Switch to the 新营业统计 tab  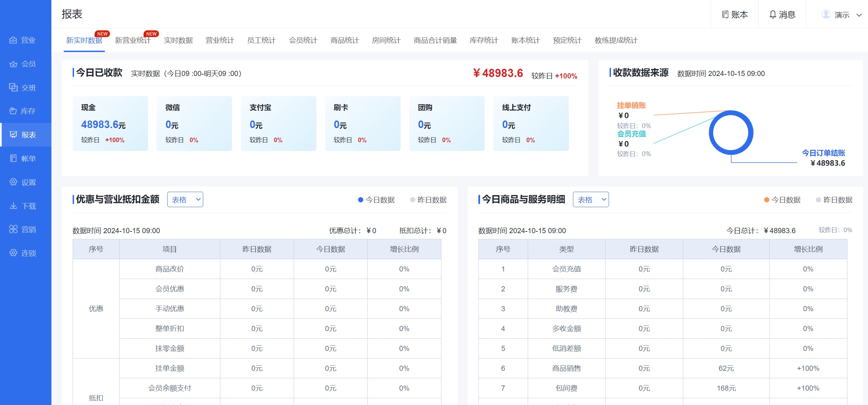133,40
